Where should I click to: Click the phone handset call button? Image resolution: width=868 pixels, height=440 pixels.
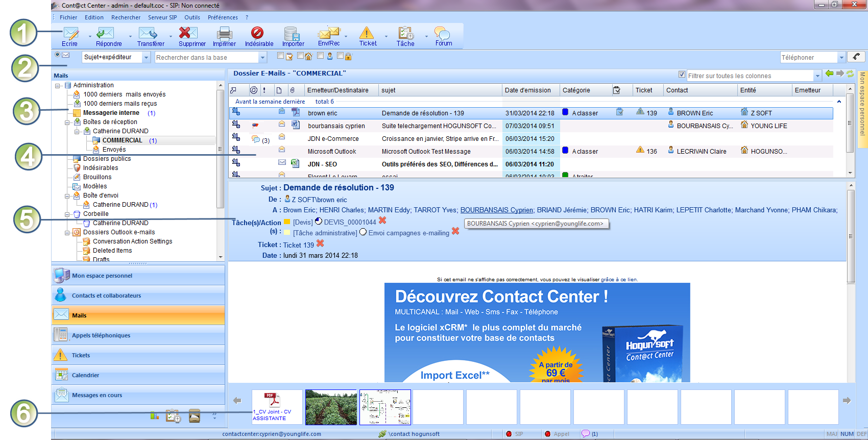(x=856, y=57)
